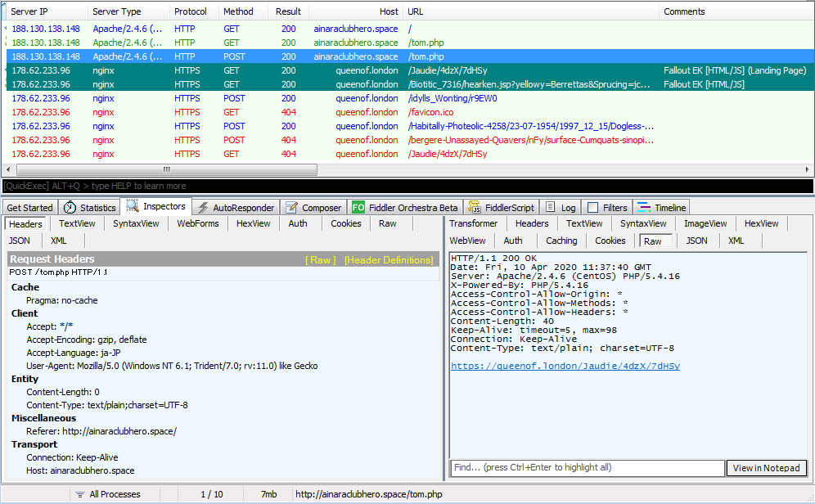Open the response WebView tab
815x504 pixels.
tap(467, 241)
